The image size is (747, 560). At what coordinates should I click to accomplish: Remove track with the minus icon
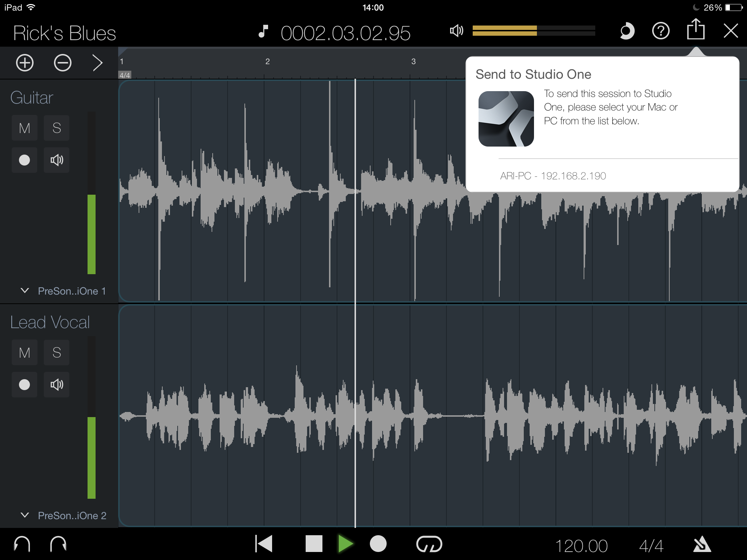62,63
